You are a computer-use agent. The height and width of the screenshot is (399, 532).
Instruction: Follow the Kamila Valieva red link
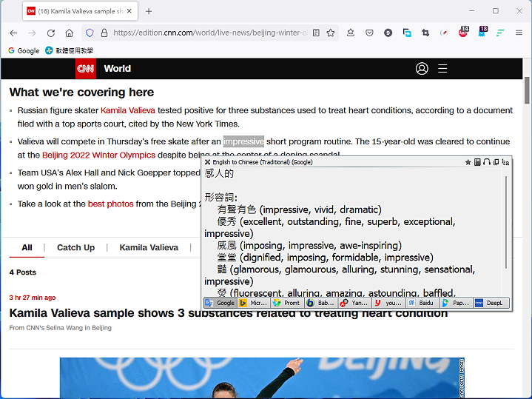128,110
